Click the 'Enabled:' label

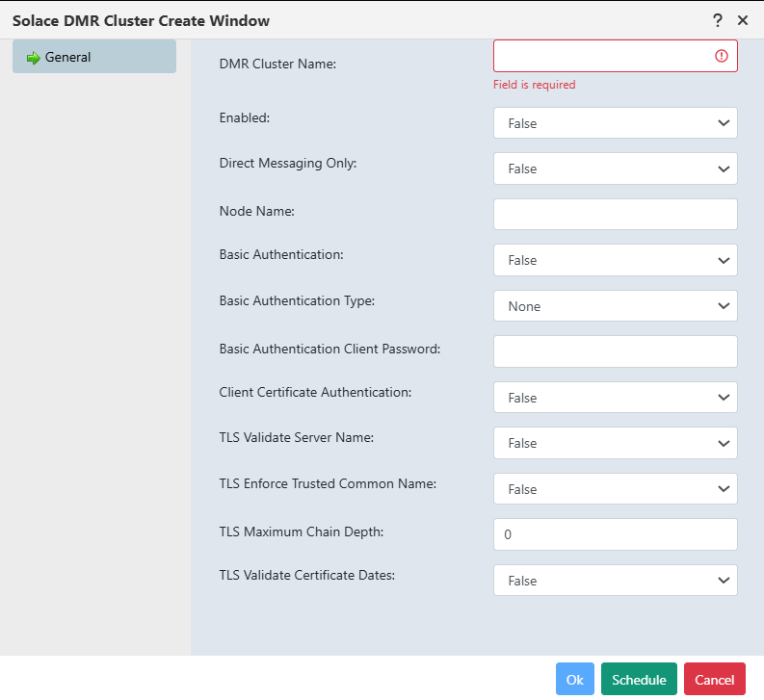click(x=244, y=117)
